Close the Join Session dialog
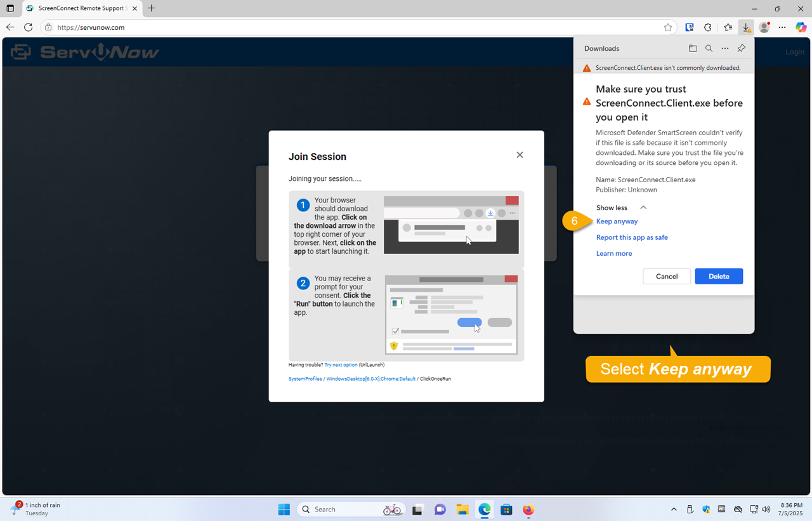 tap(520, 155)
